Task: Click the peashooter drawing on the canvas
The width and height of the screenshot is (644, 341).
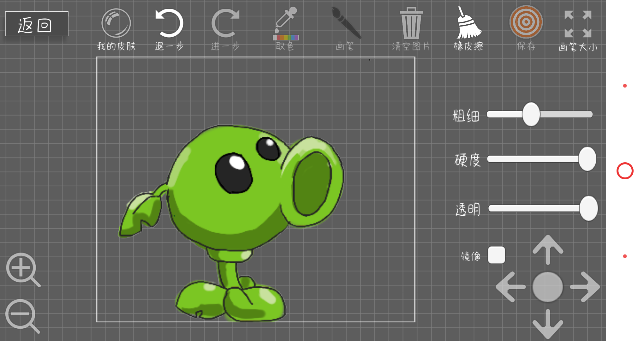Action: 231,223
